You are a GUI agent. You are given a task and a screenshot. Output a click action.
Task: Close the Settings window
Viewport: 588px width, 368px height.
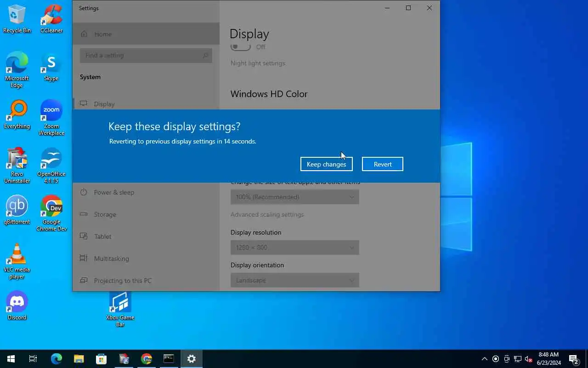coord(430,8)
